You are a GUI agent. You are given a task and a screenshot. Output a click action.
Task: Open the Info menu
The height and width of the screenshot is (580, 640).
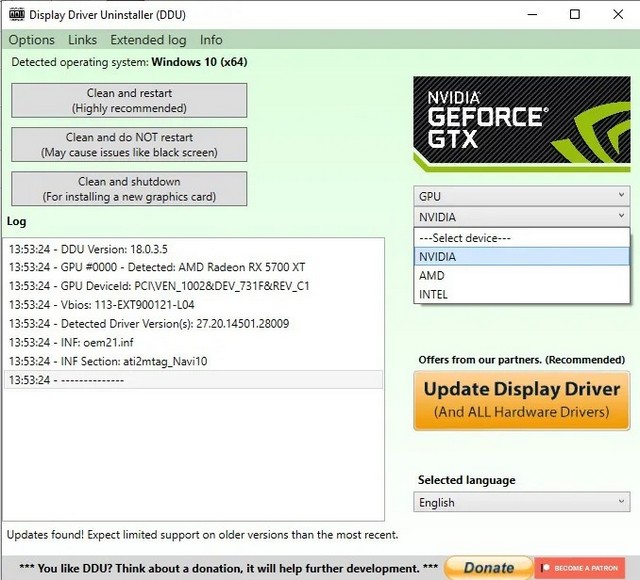point(211,40)
